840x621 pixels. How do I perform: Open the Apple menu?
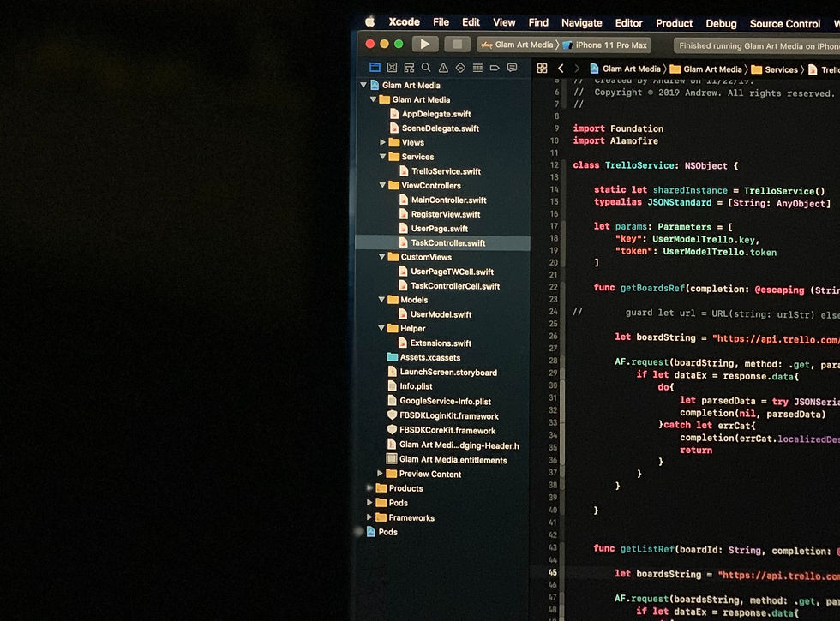pos(370,21)
